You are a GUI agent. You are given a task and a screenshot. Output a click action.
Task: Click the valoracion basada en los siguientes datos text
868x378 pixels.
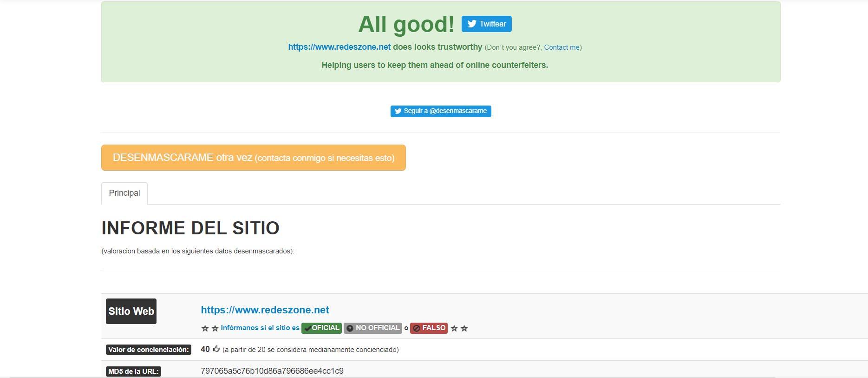(198, 251)
